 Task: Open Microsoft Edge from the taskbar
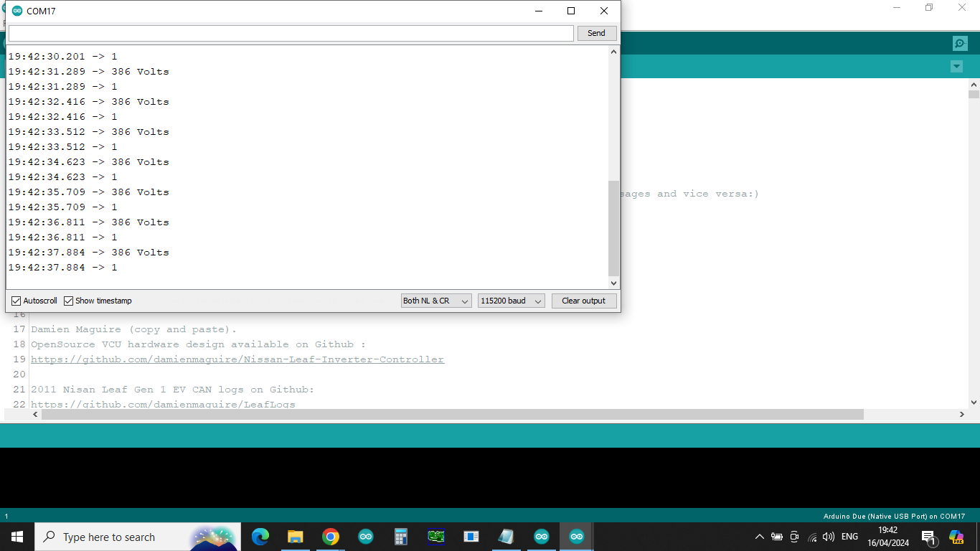[x=260, y=537]
